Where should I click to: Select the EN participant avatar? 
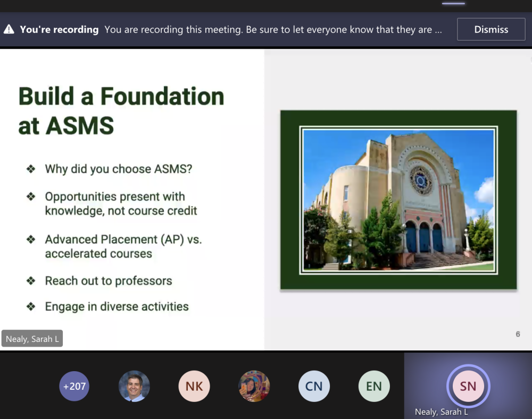pos(374,386)
